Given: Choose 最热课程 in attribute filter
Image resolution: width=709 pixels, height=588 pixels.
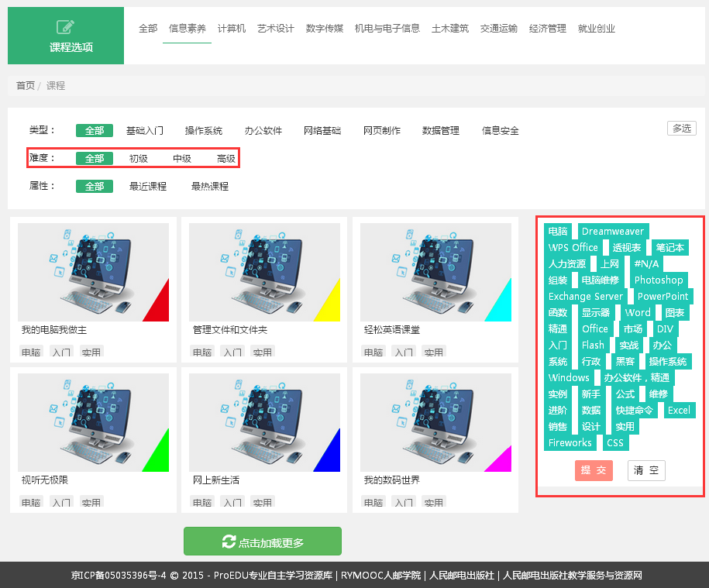Looking at the screenshot, I should coord(208,186).
